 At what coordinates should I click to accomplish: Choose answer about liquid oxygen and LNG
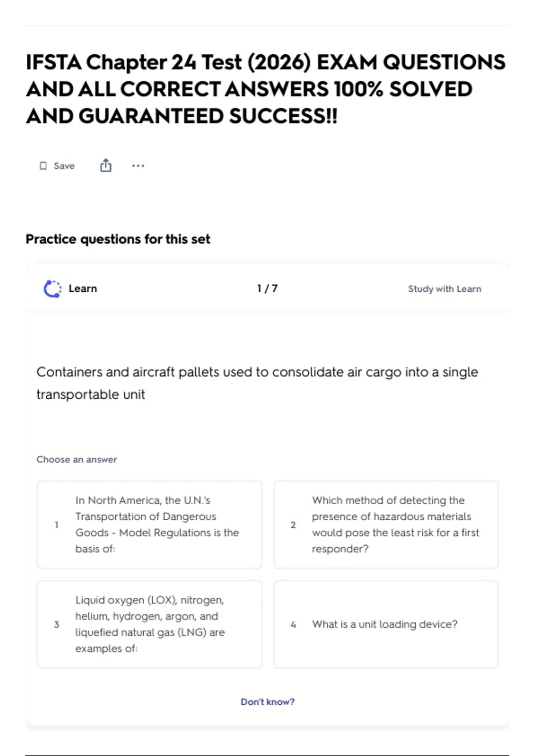pos(150,624)
